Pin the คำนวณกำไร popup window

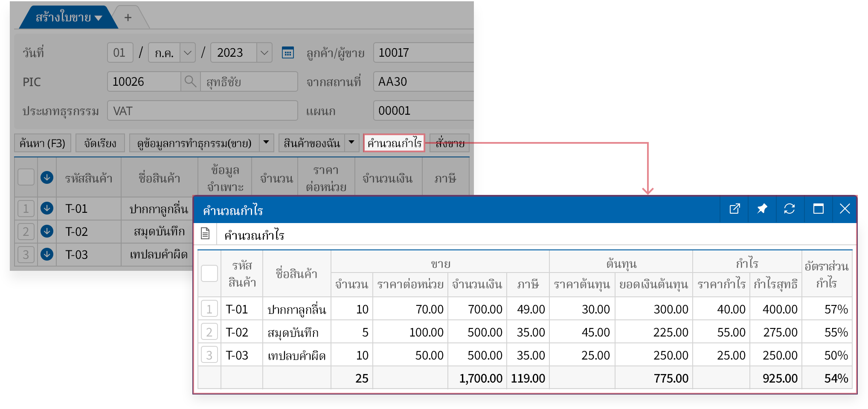762,209
